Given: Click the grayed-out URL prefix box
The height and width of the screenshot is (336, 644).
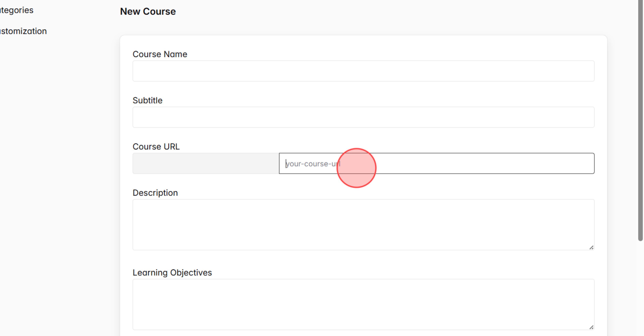Looking at the screenshot, I should coord(205,163).
